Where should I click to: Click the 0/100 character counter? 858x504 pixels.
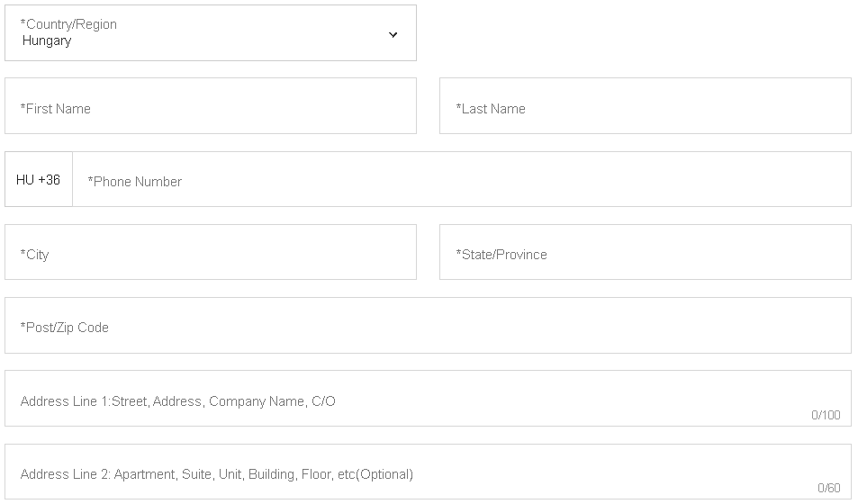point(825,415)
